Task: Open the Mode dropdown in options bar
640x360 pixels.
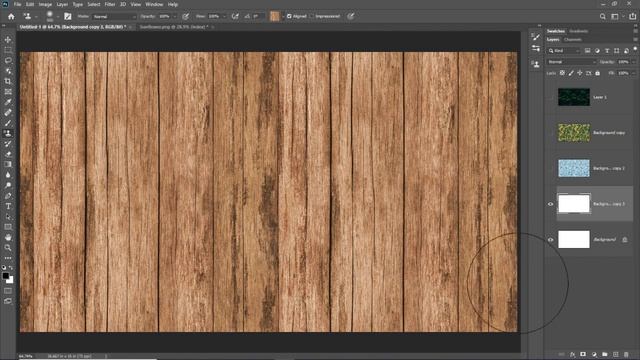Action: click(x=114, y=17)
